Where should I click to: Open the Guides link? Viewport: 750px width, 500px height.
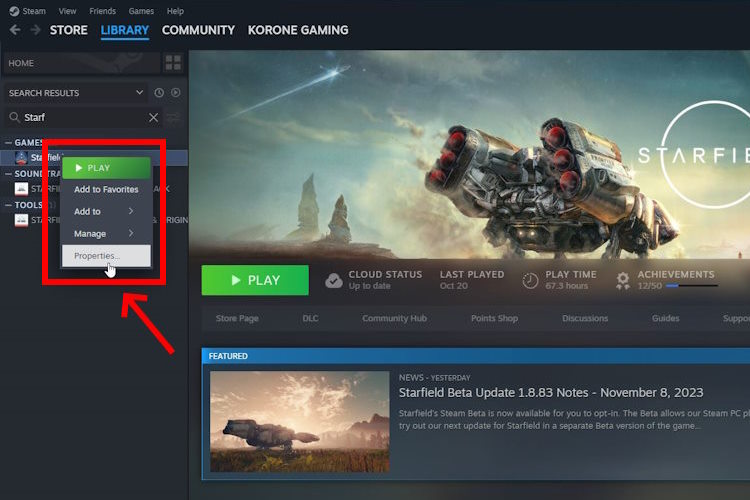(665, 318)
